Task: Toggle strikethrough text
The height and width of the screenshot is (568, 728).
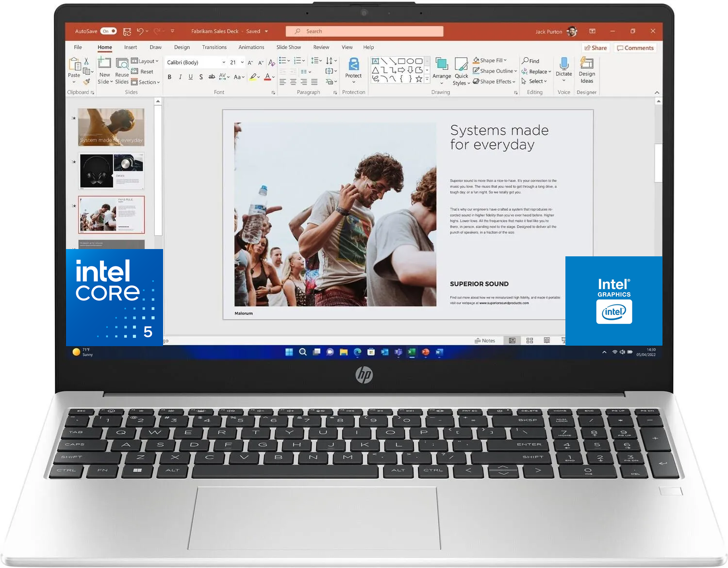Action: [x=212, y=77]
